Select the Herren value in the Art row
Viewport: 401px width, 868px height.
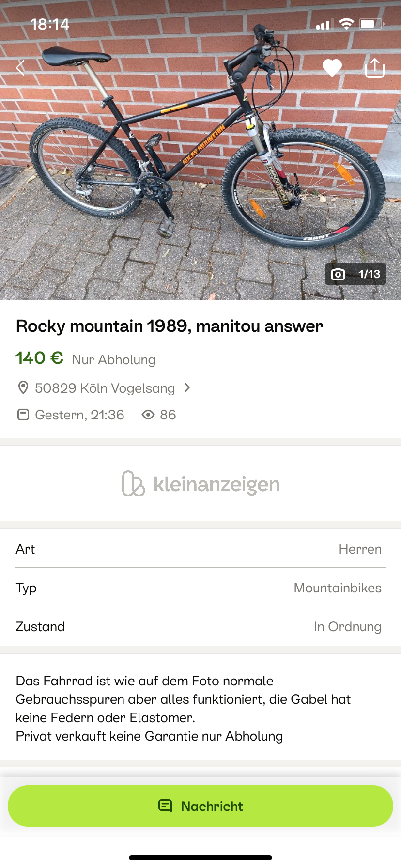[x=360, y=549]
